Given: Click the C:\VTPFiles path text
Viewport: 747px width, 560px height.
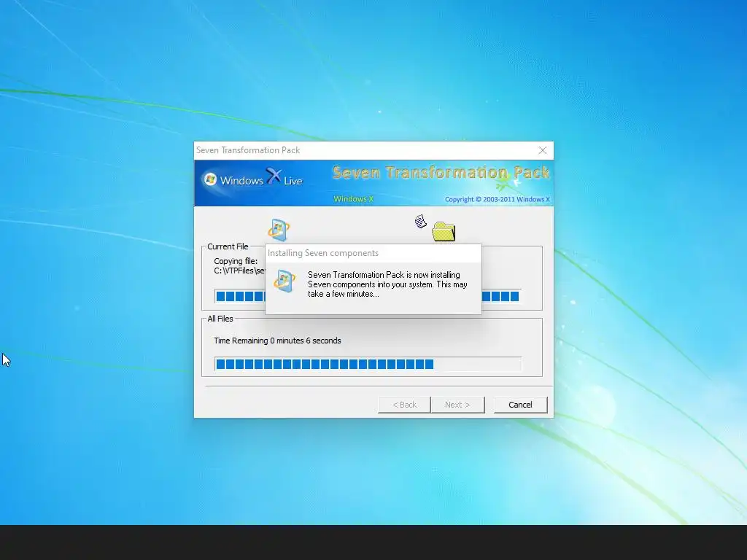Looking at the screenshot, I should (239, 271).
